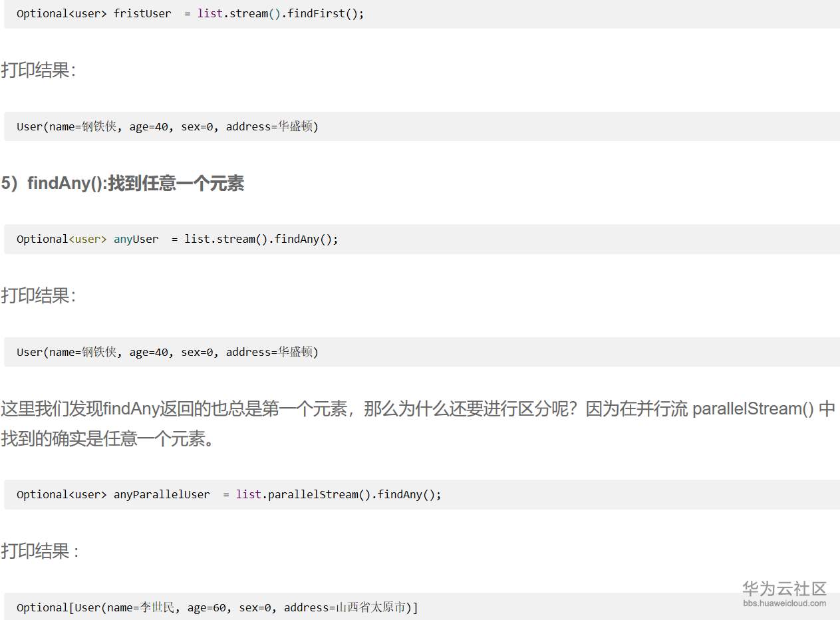
Task: Click the heading '5）findAny():找到任意一个元素'
Action: [122, 184]
